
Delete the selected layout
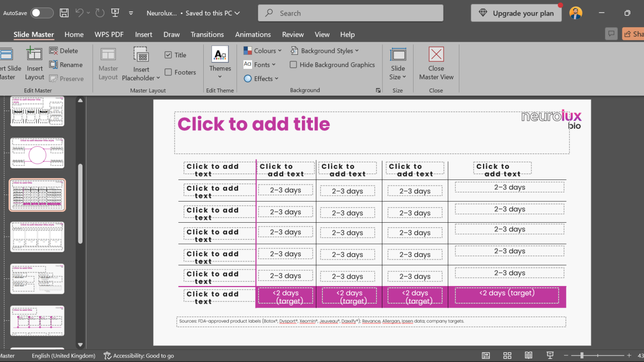[x=64, y=51]
